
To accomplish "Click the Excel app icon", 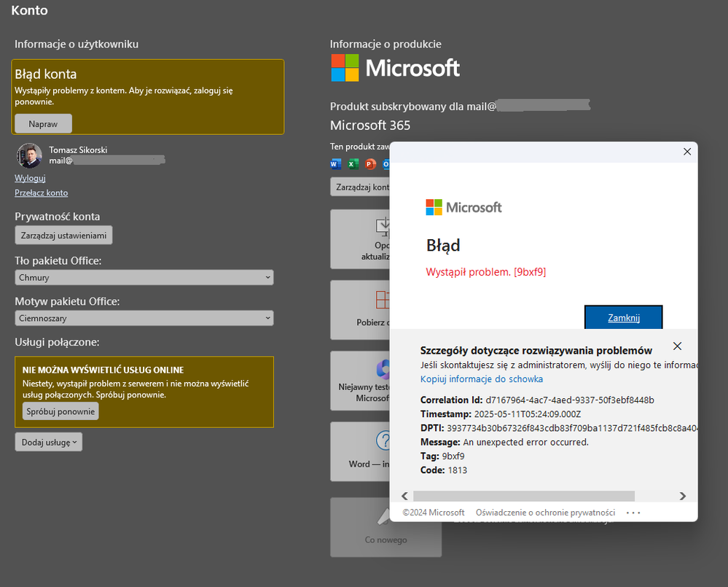I will click(353, 164).
